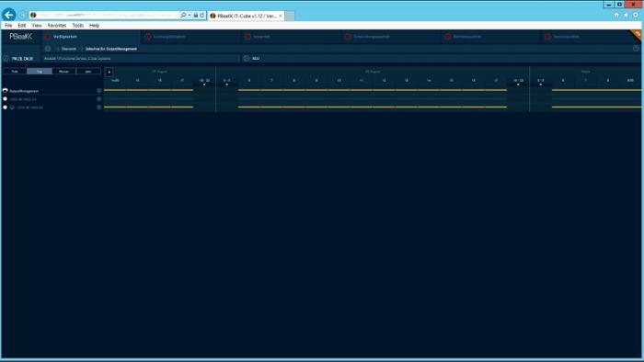The width and height of the screenshot is (644, 362).
Task: Click the round icon at breadcrumb bar's right end
Action: (x=636, y=49)
